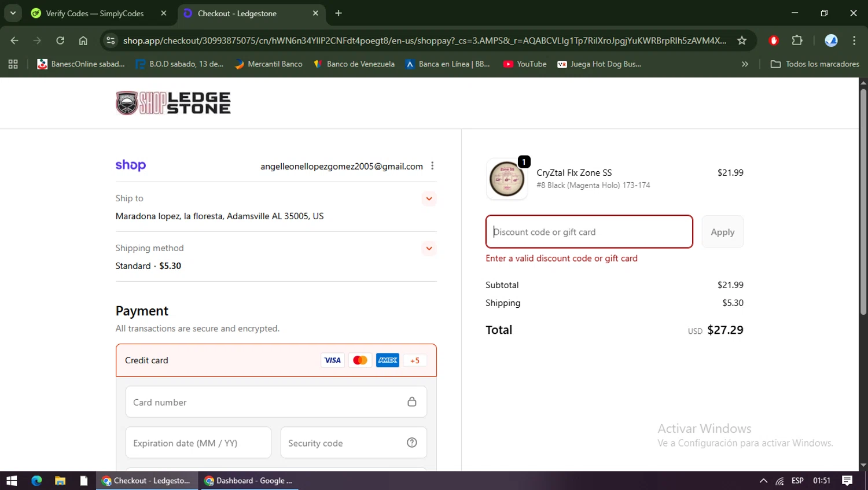Focus the Expiration date field

coord(198,443)
